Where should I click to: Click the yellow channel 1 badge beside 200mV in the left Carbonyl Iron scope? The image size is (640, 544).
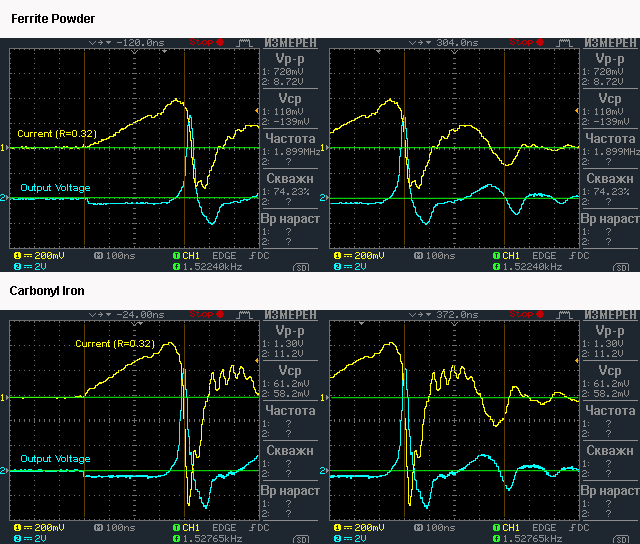tap(17, 527)
